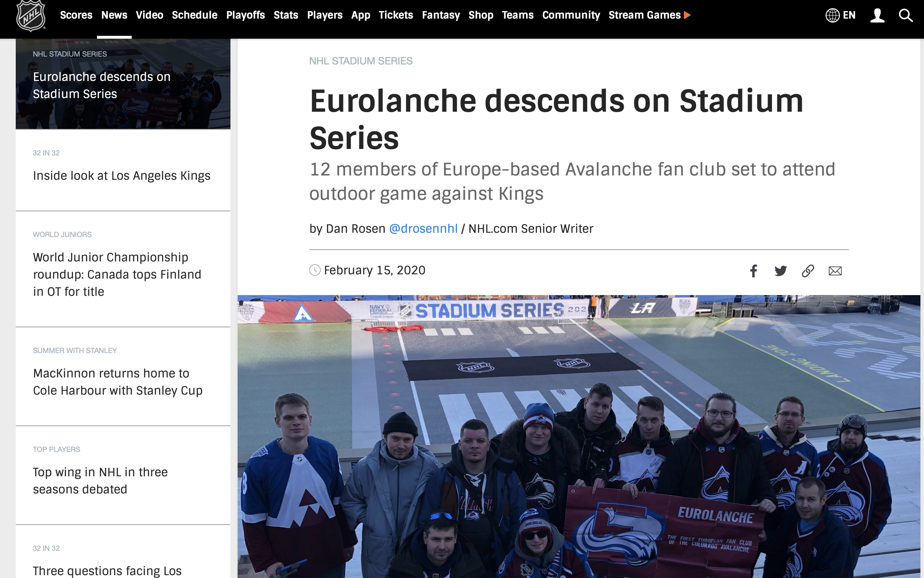Click the Eurolanche fan group photo
924x578 pixels.
tap(579, 436)
